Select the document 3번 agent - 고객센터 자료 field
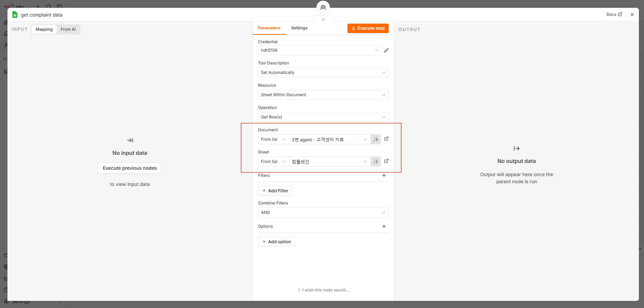This screenshot has width=644, height=308. (330, 139)
